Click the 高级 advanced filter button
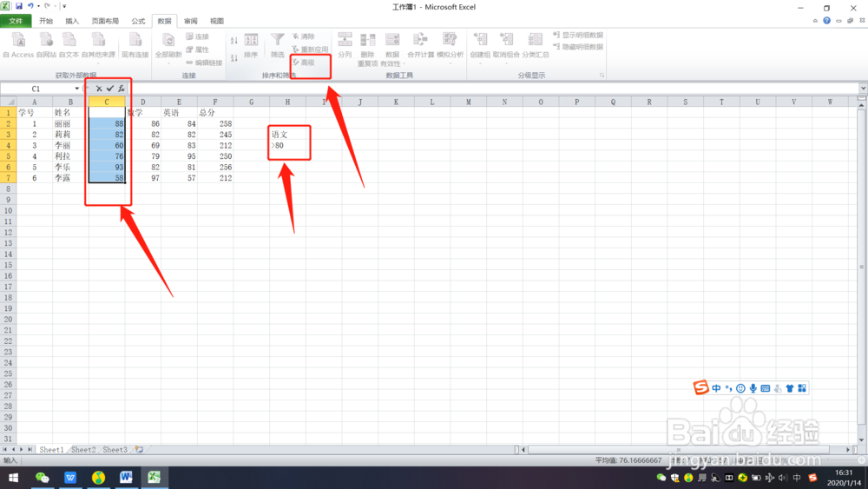The height and width of the screenshot is (489, 868). click(303, 63)
